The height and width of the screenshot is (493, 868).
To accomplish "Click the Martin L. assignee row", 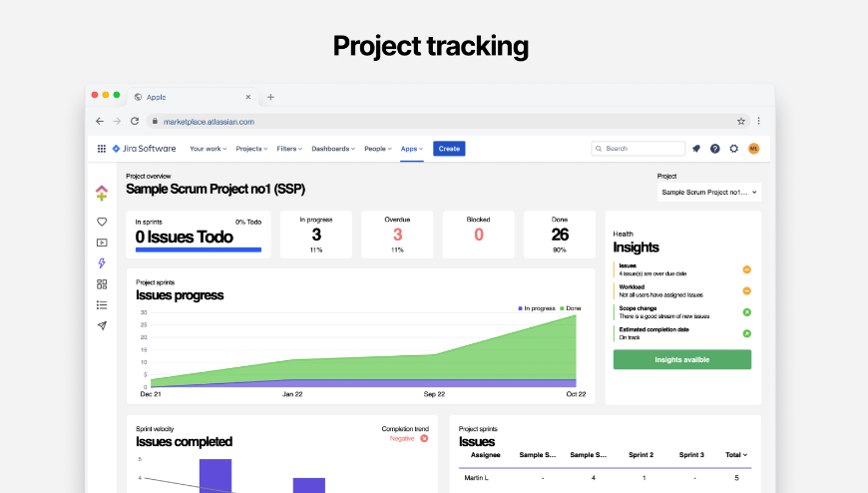I will pos(605,477).
